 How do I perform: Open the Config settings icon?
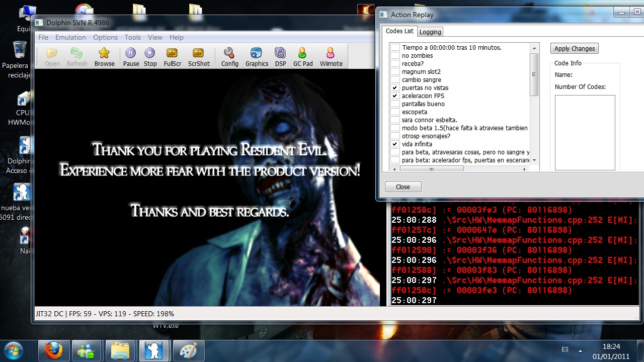click(x=229, y=53)
